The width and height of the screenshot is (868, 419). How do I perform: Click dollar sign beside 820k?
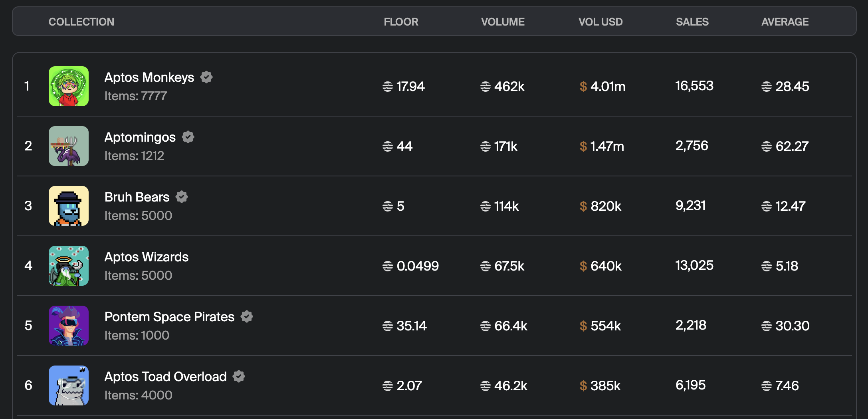click(583, 206)
